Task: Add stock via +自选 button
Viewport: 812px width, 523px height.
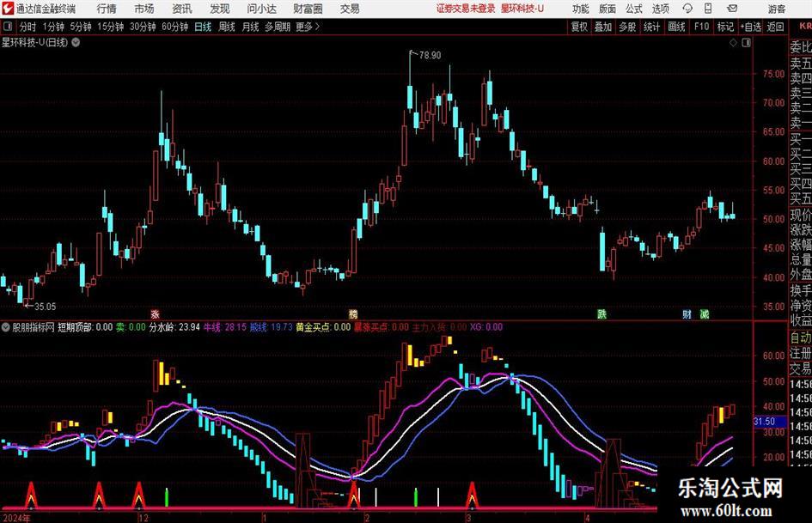Action: 751,27
